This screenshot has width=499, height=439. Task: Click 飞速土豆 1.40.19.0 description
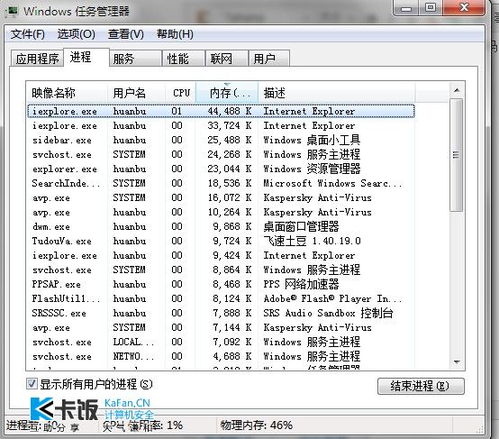tap(312, 241)
